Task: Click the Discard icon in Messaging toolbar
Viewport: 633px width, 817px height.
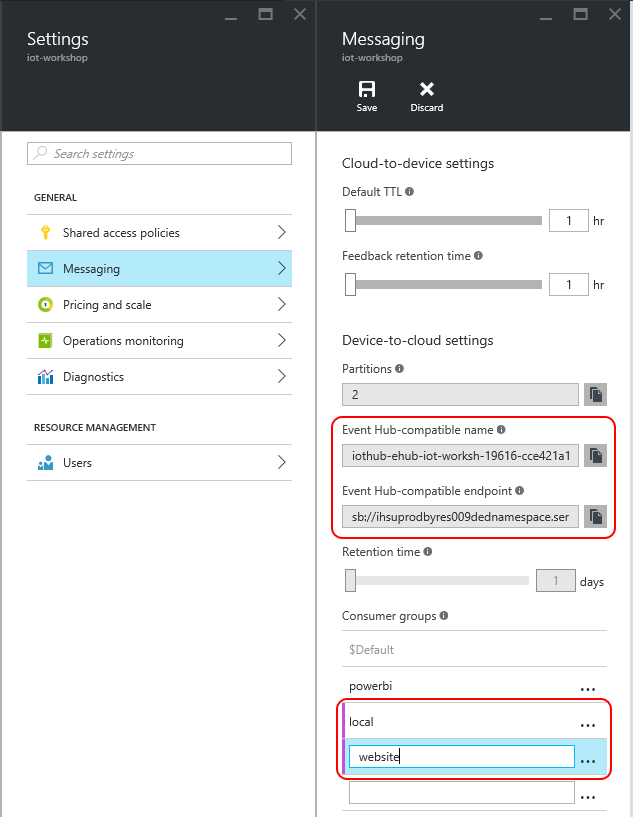Action: (x=427, y=90)
